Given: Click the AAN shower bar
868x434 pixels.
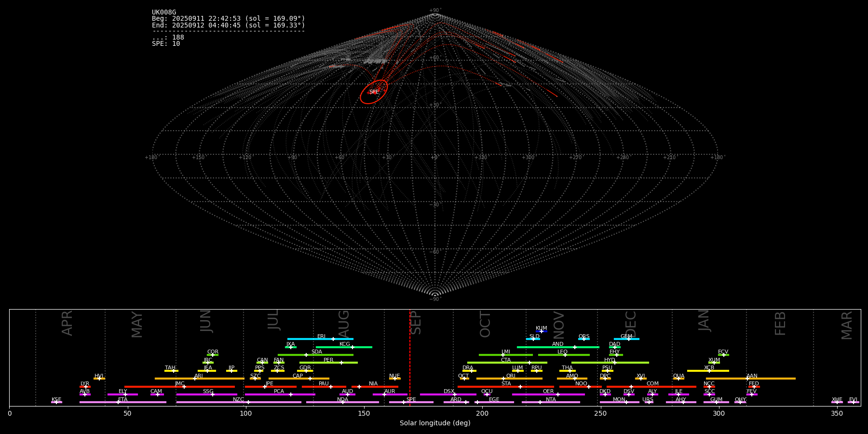Looking at the screenshot, I should click(x=751, y=379).
